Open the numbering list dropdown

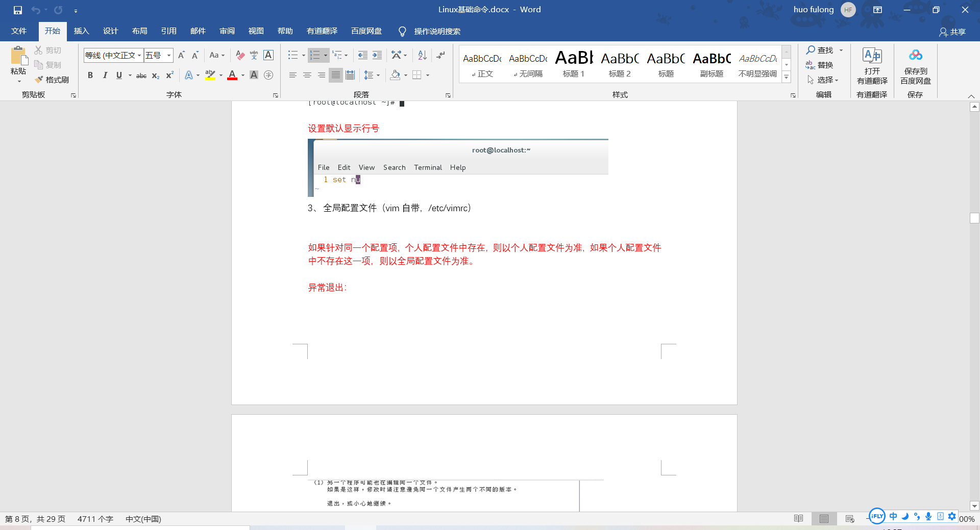pos(325,55)
